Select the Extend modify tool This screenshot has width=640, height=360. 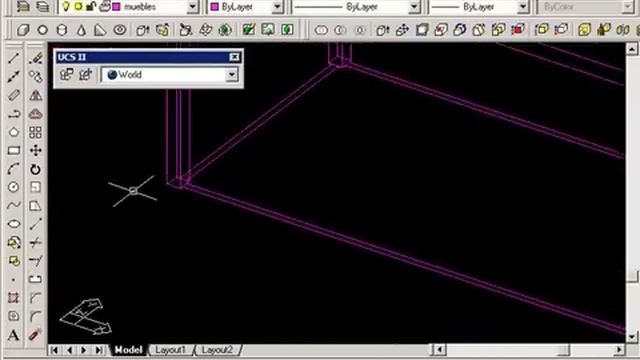tap(36, 261)
